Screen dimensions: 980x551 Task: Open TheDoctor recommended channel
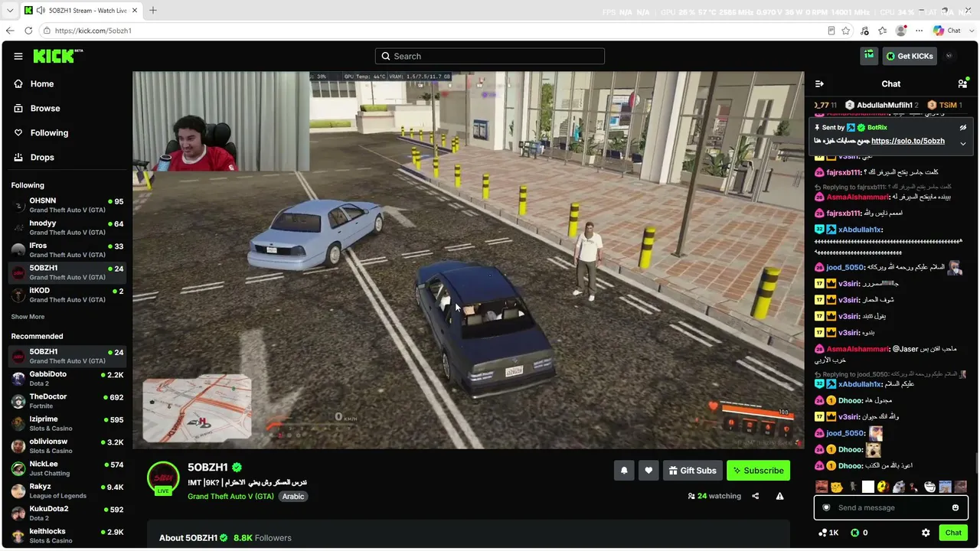[66, 401]
